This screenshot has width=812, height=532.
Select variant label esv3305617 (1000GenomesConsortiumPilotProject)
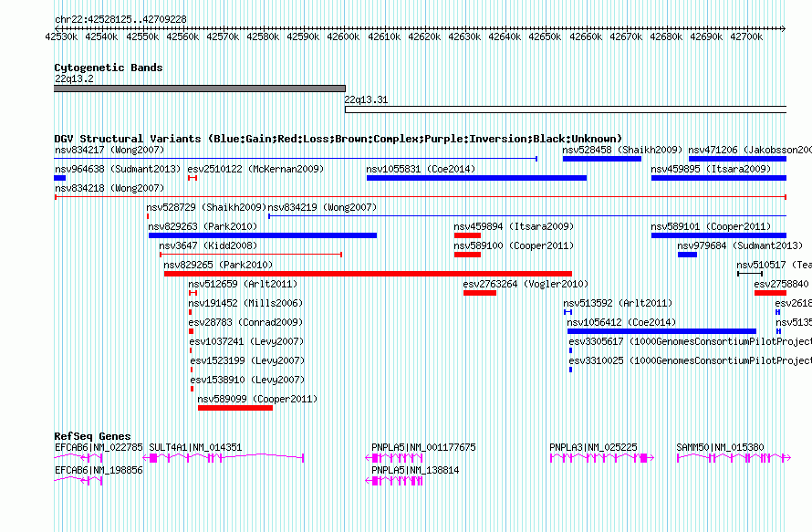coord(691,341)
